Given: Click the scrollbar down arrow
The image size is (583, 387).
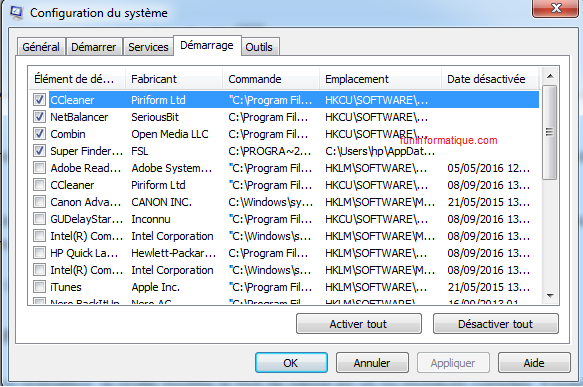Looking at the screenshot, I should point(550,296).
